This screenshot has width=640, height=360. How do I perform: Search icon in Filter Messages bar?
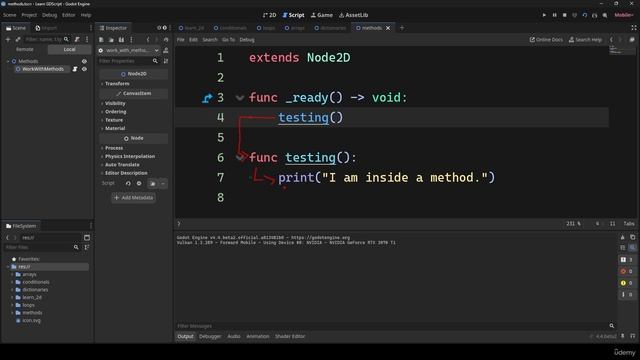(x=612, y=326)
